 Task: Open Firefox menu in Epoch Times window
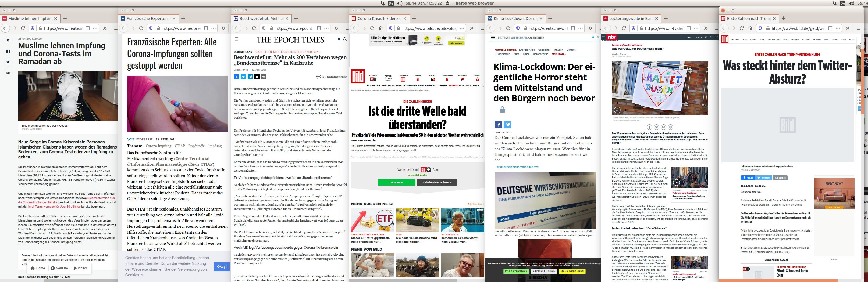(x=347, y=28)
